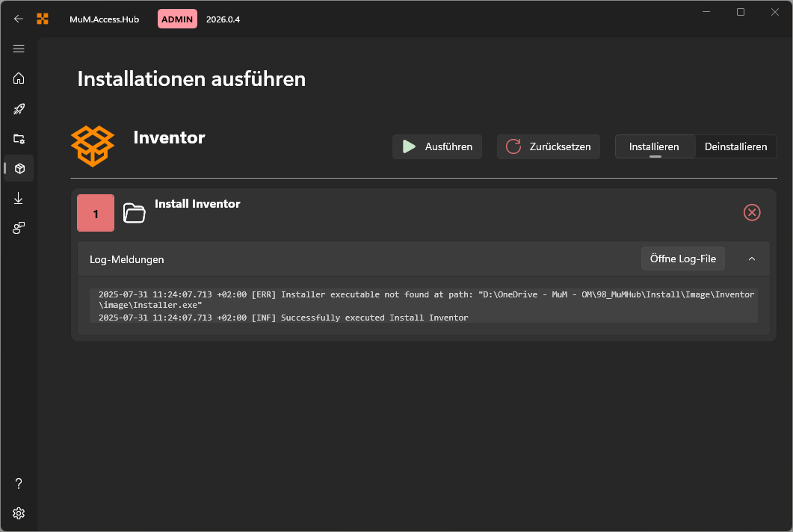Reset the installation with Zurücksetzen
The width and height of the screenshot is (793, 532).
(548, 146)
